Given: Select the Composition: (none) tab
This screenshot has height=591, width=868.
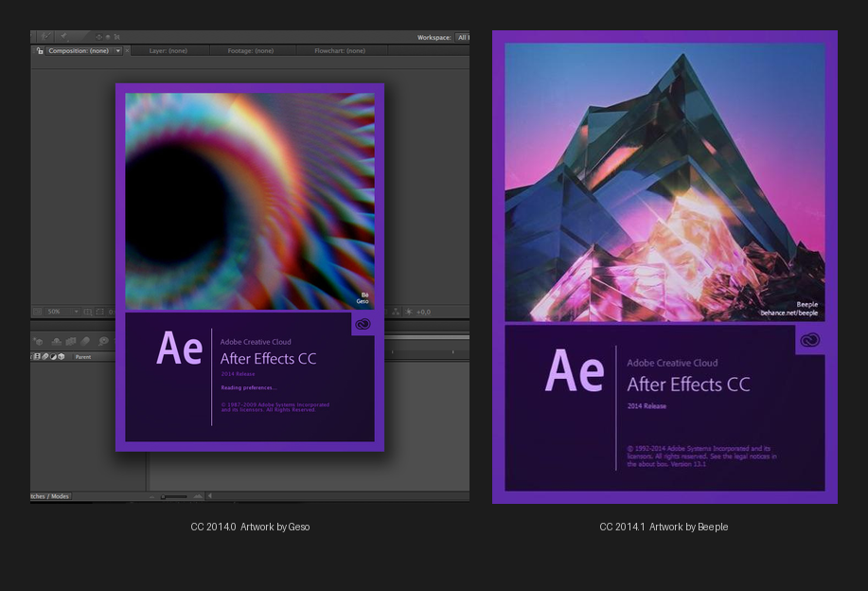Looking at the screenshot, I should pyautogui.click(x=79, y=51).
